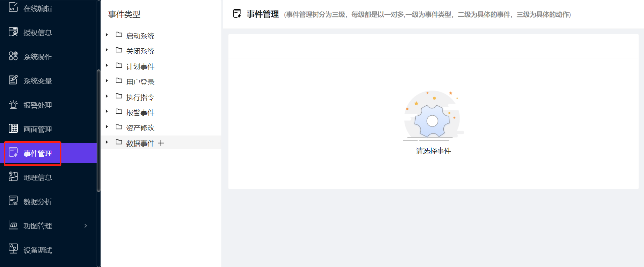Expand the 启动系统 tree node arrow
Screen dimensions: 644x267
coord(107,35)
